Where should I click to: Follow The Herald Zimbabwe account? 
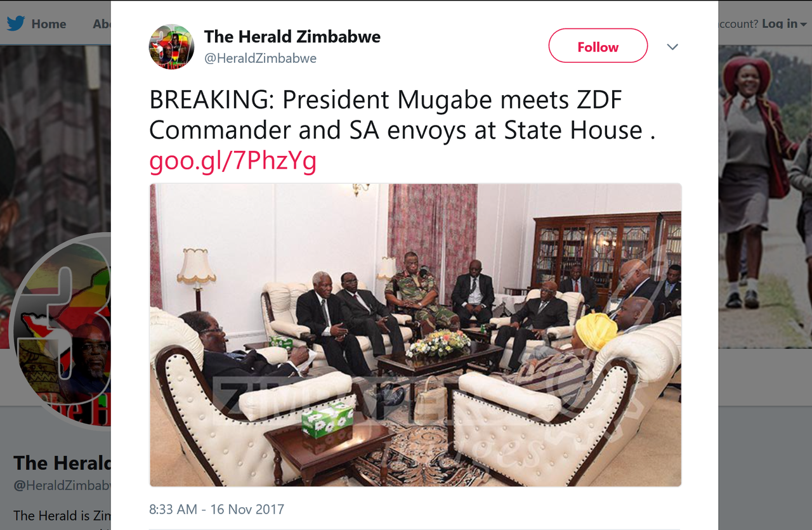point(598,47)
